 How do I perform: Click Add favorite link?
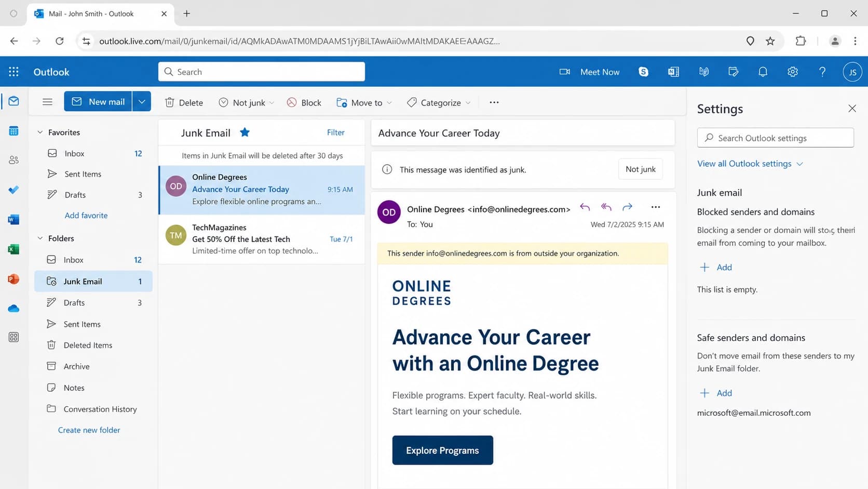coord(86,215)
